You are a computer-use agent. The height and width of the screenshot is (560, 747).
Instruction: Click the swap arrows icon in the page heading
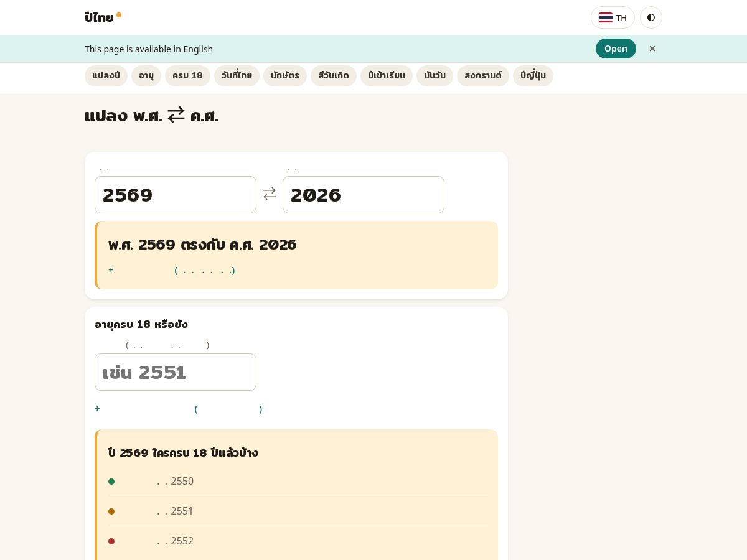click(x=176, y=115)
